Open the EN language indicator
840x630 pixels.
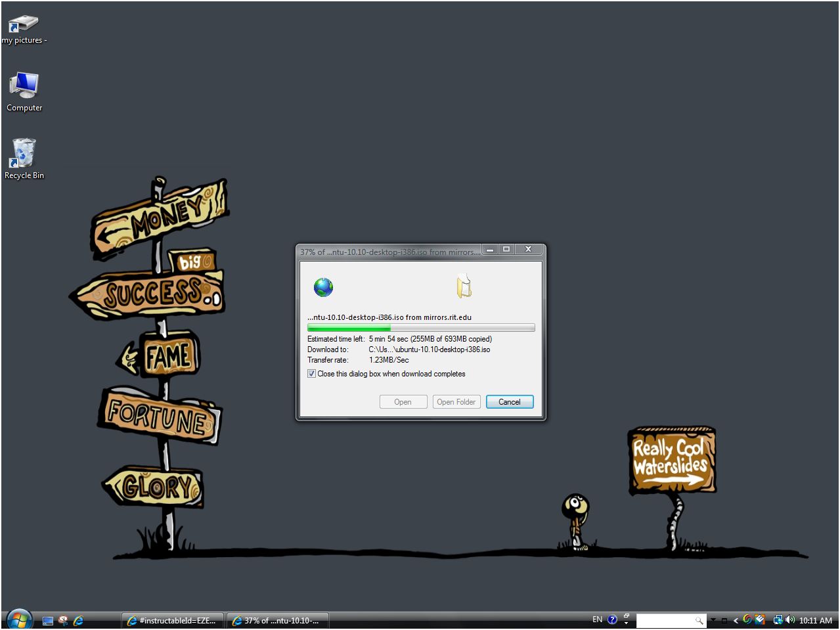[x=597, y=619]
